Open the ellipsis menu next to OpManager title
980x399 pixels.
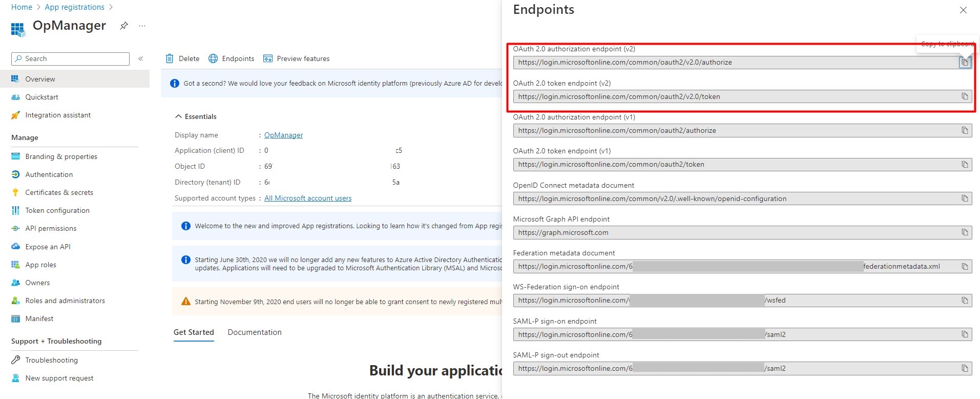(x=142, y=26)
